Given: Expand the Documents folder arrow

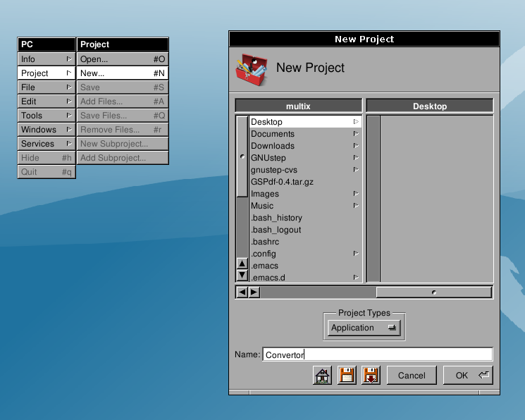Looking at the screenshot, I should point(356,134).
